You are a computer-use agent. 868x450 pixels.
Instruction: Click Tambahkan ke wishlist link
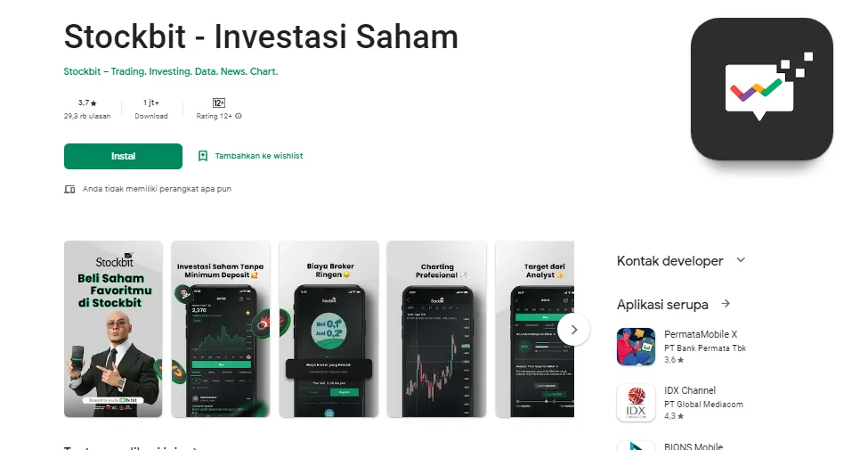(x=258, y=156)
